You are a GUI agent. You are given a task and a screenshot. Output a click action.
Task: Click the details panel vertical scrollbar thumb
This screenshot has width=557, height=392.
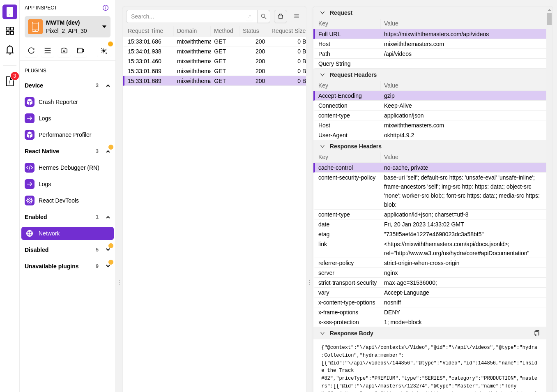pyautogui.click(x=549, y=19)
